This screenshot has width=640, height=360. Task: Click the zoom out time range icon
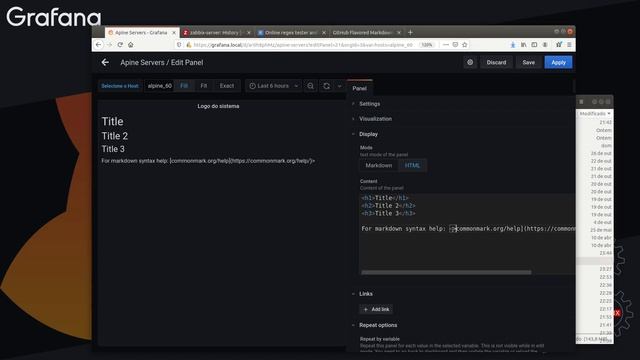point(311,86)
